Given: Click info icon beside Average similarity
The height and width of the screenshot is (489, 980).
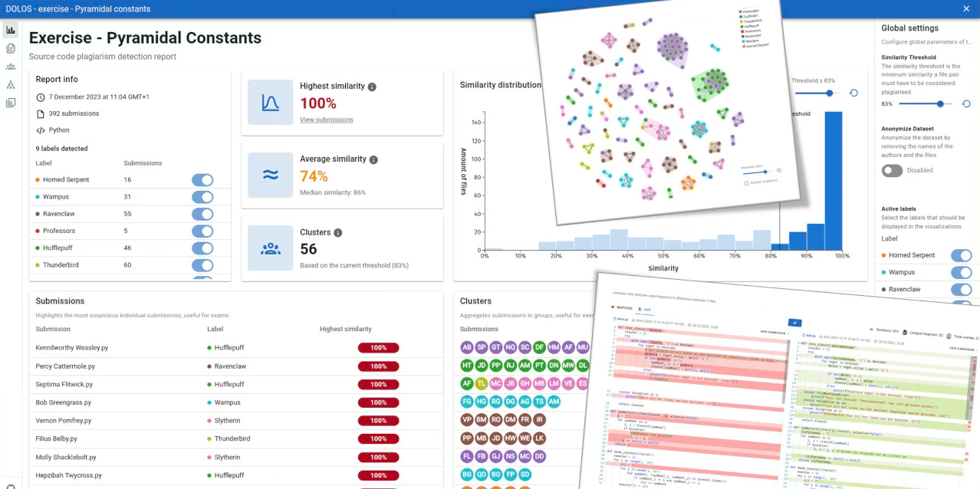Looking at the screenshot, I should [x=373, y=159].
